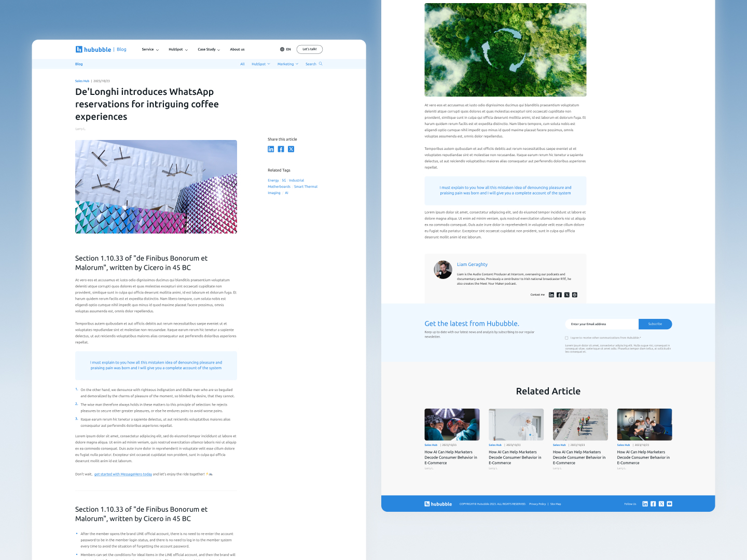The height and width of the screenshot is (560, 747).
Task: Open the author's website globe icon beside Contact me
Action: (575, 295)
